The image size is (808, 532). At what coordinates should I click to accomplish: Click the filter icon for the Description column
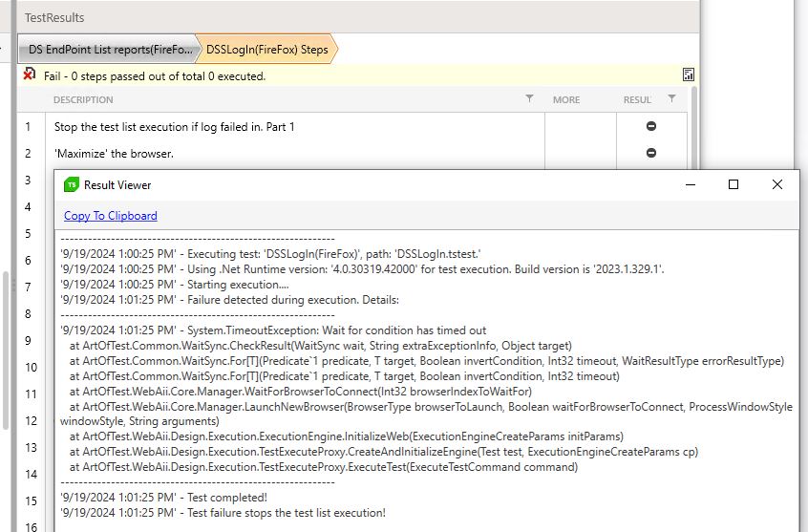coord(530,99)
